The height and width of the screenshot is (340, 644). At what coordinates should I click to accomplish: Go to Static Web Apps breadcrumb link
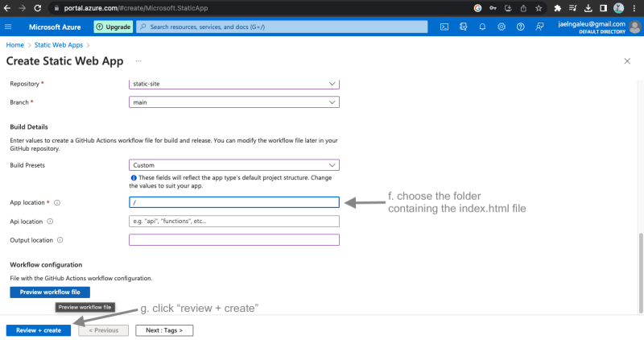[x=59, y=45]
